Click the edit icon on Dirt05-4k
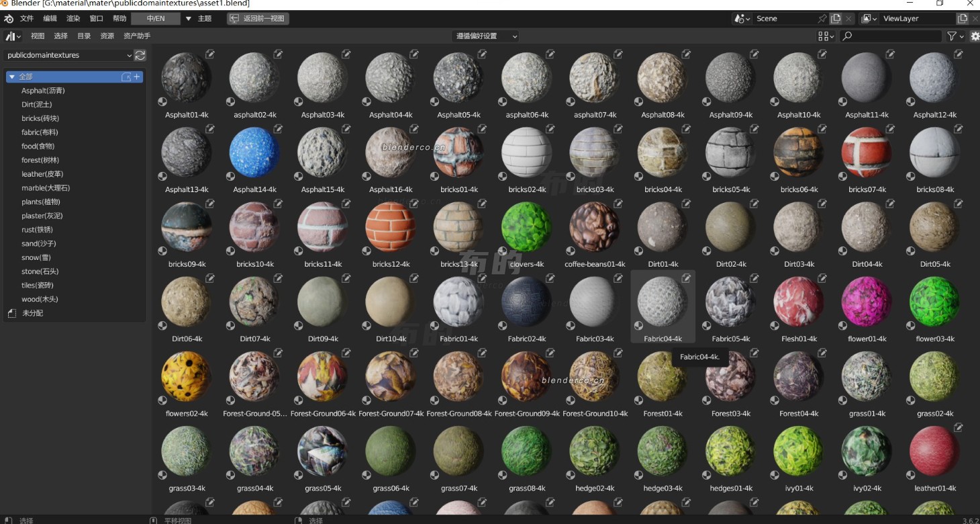The image size is (980, 524). click(959, 203)
